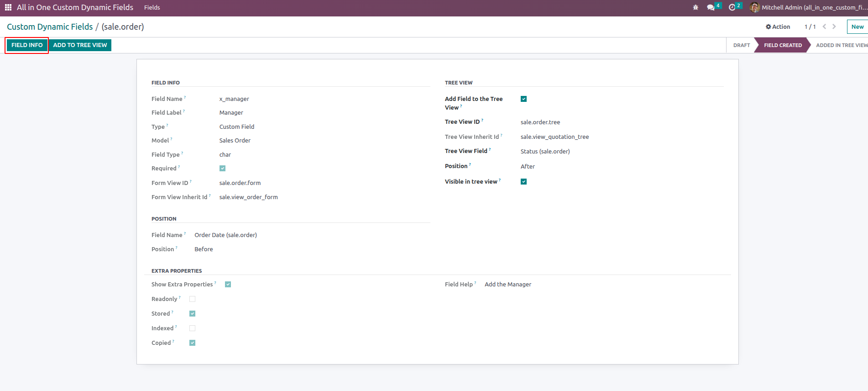
Task: Click Mitchell Admin user avatar
Action: 754,7
